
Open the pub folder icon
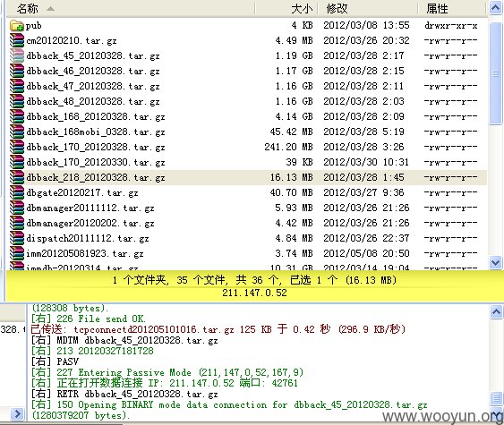(17, 25)
